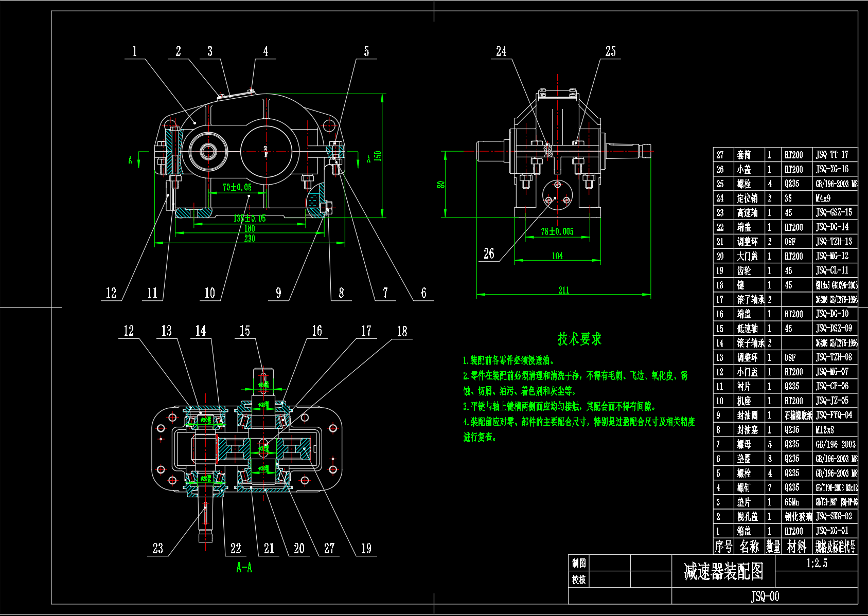Click the JSQ-00 drawing number
The width and height of the screenshot is (868, 616).
(765, 596)
